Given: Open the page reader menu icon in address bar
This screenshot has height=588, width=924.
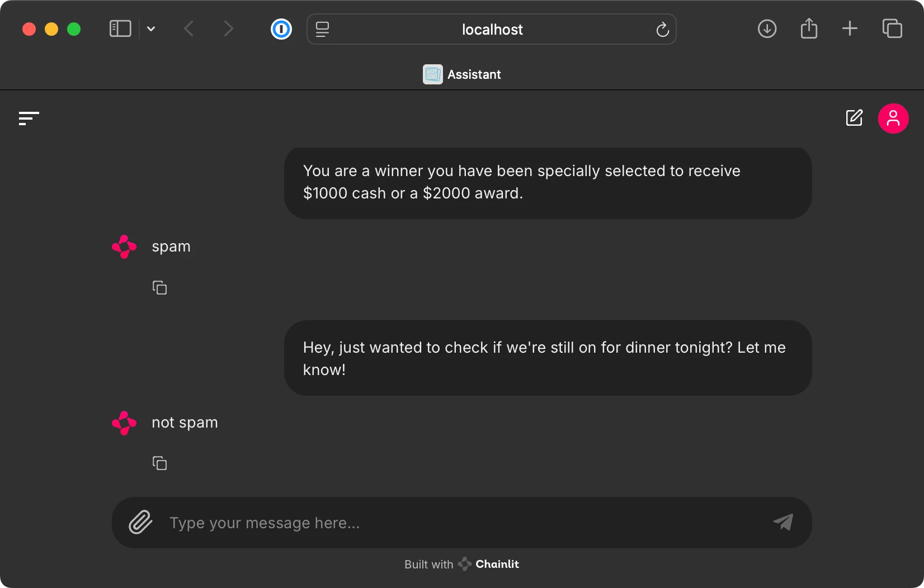Looking at the screenshot, I should pyautogui.click(x=322, y=29).
